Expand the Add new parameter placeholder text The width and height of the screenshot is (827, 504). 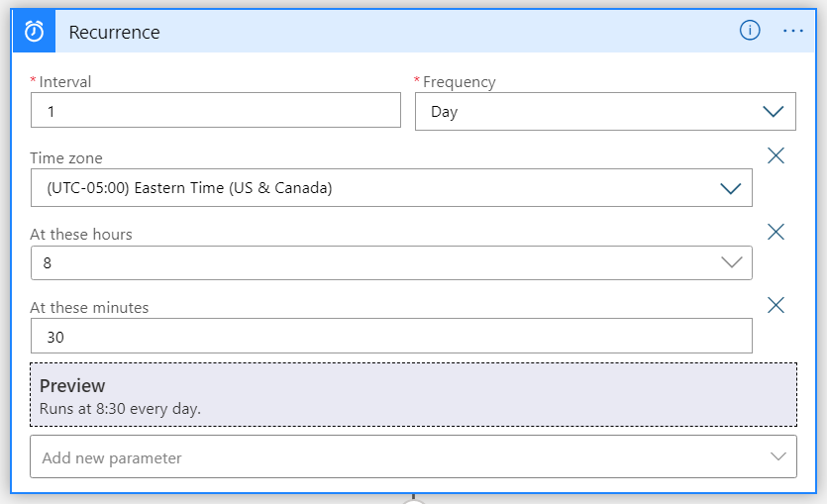112,458
